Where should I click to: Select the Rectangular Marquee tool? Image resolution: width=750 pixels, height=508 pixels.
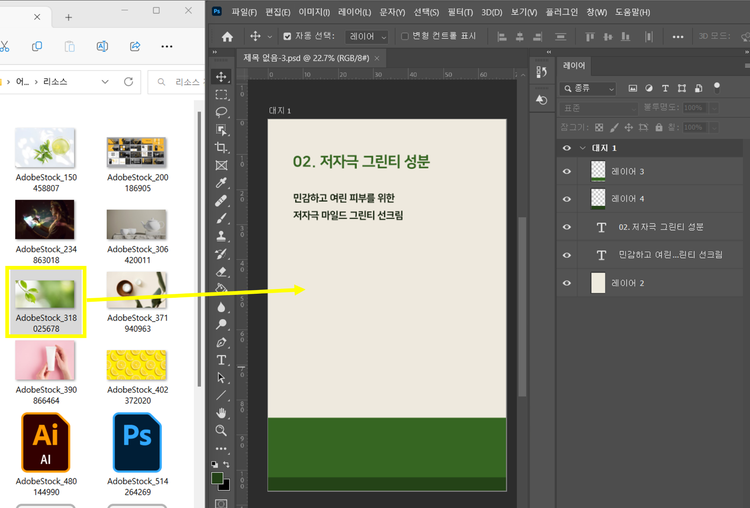point(221,95)
